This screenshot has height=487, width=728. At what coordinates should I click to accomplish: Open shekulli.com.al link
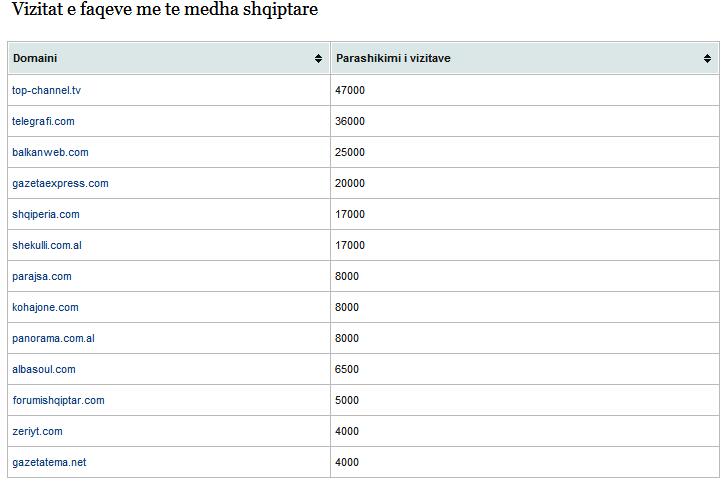pyautogui.click(x=47, y=245)
